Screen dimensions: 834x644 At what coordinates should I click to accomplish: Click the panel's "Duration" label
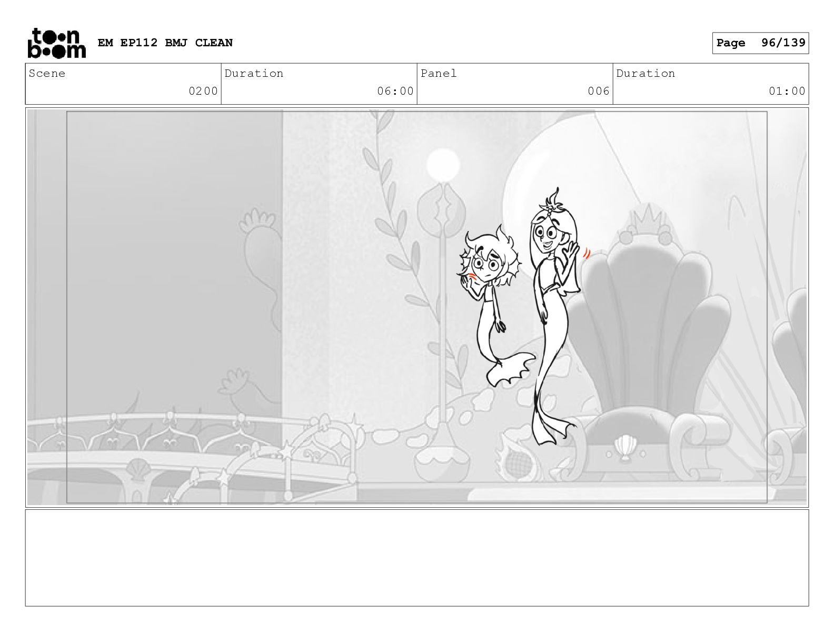click(x=646, y=74)
